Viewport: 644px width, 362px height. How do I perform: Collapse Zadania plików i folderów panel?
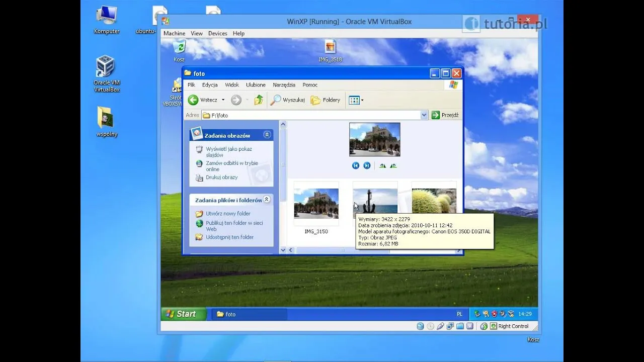pos(267,200)
